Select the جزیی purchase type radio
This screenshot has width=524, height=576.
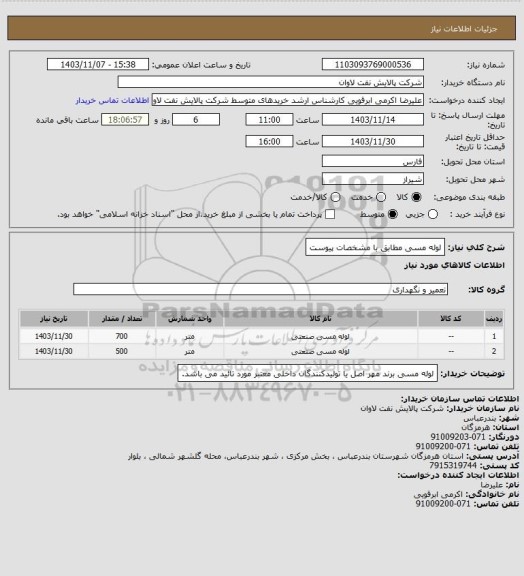[x=433, y=214]
